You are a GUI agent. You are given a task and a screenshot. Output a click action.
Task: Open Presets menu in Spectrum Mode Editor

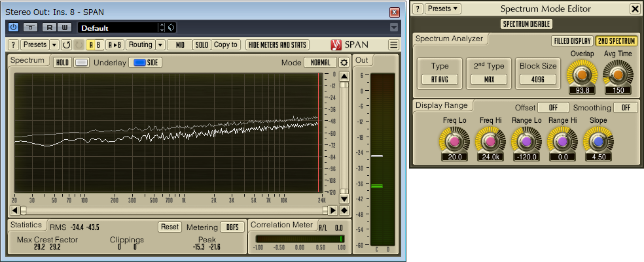coord(442,8)
